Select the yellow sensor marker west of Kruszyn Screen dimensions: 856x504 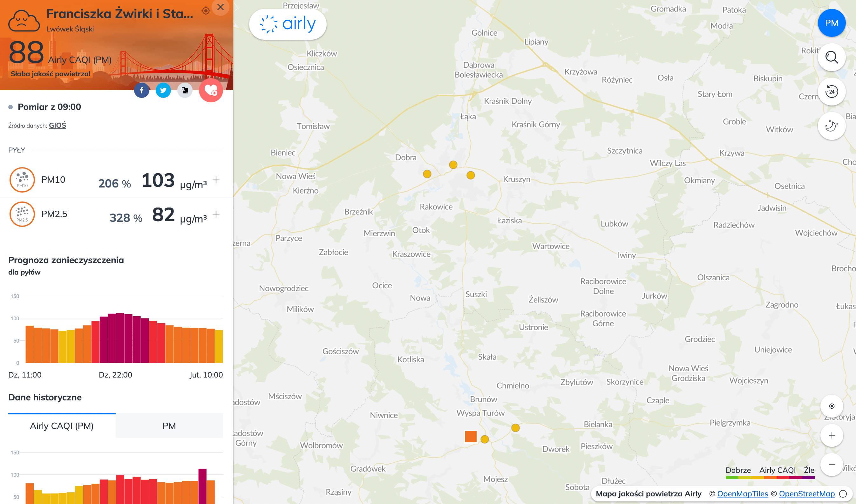[x=471, y=175]
